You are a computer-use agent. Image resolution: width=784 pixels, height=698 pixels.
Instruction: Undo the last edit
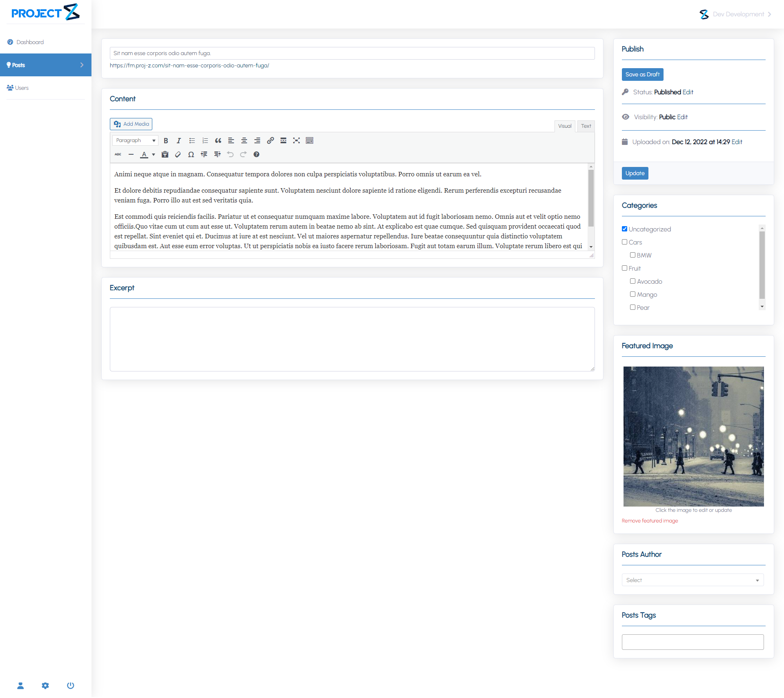pyautogui.click(x=230, y=154)
